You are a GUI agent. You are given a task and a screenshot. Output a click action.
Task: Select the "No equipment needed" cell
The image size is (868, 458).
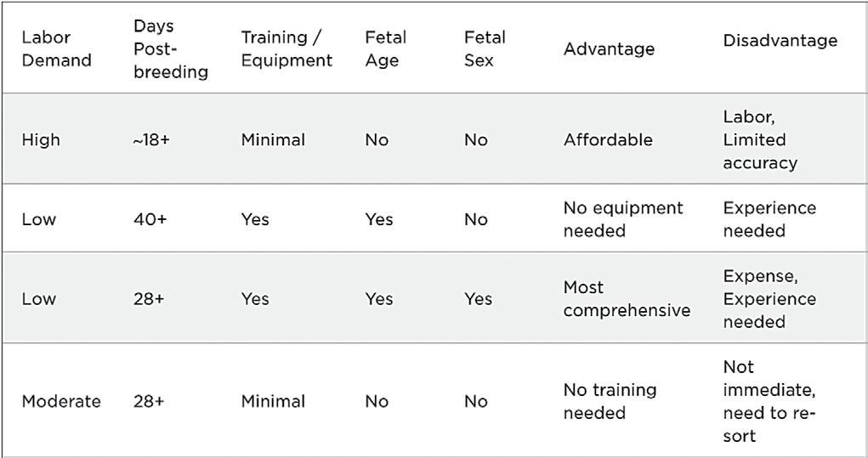coord(622,219)
